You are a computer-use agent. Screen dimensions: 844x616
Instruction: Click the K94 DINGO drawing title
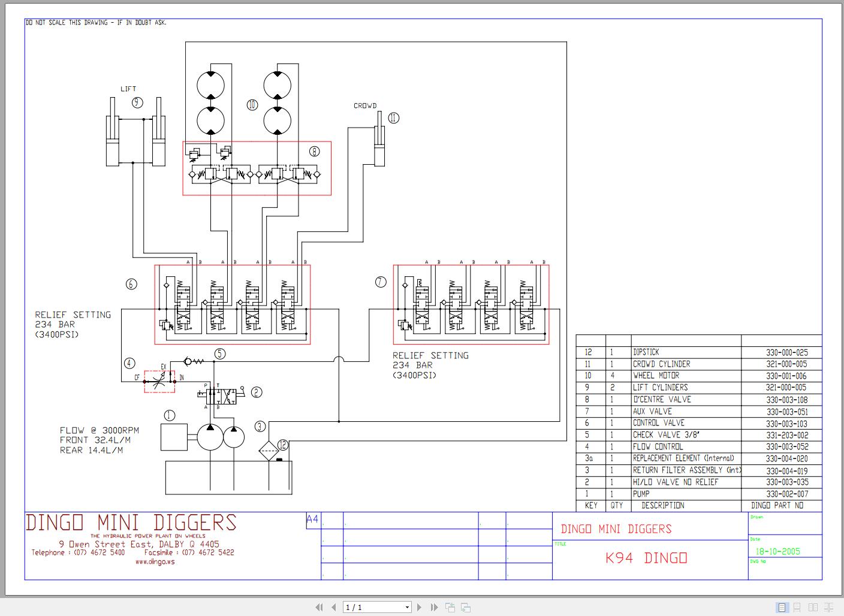point(646,558)
